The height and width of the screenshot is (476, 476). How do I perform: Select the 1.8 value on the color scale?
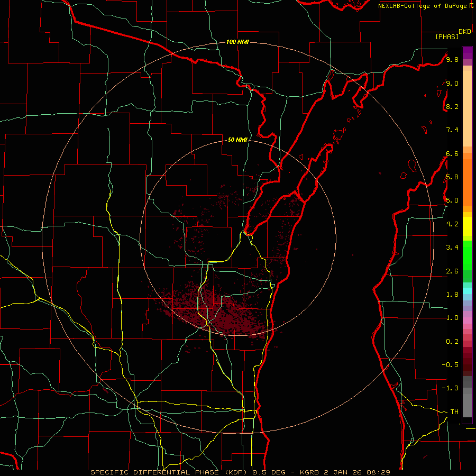[x=452, y=295]
